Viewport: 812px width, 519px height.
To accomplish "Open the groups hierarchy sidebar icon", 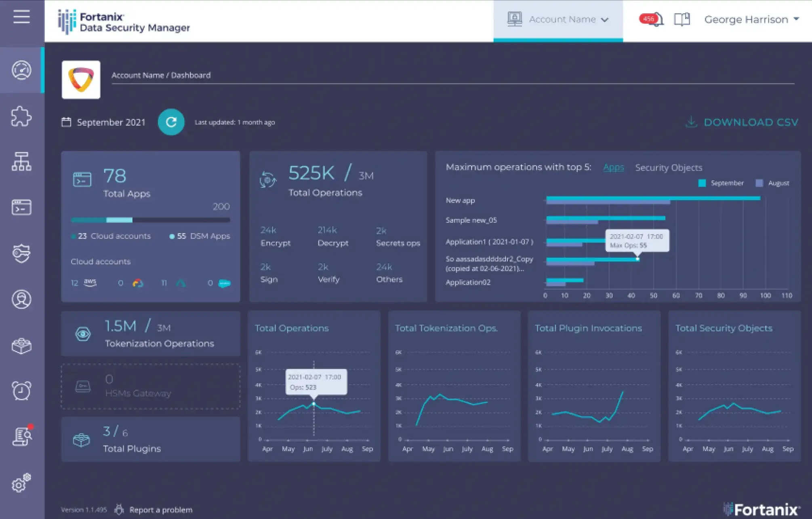I will click(x=21, y=162).
